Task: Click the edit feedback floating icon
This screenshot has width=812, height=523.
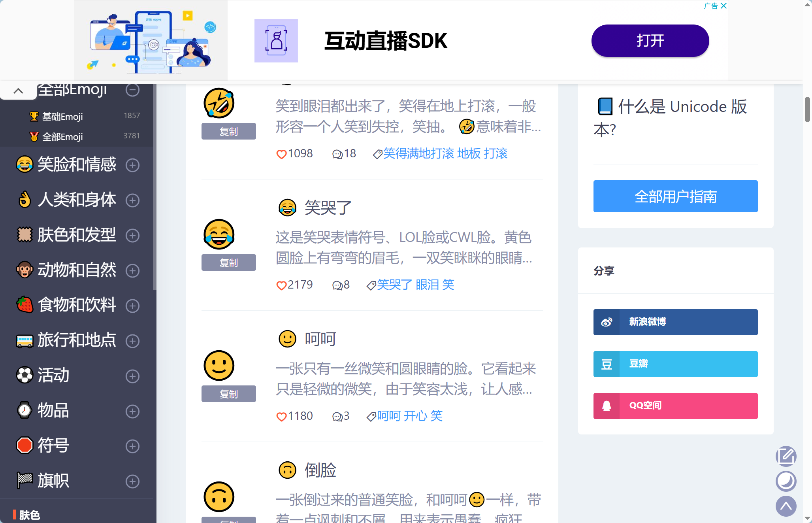Action: click(x=786, y=456)
